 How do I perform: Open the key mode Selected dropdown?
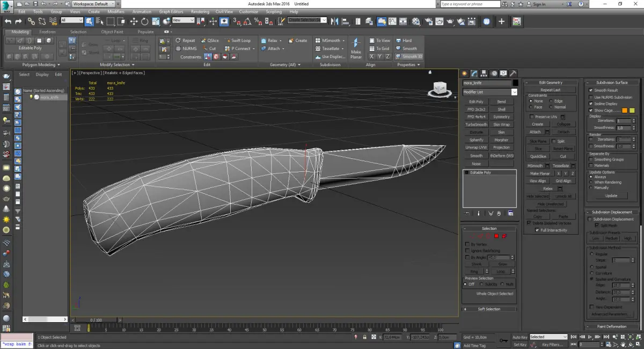coord(548,337)
